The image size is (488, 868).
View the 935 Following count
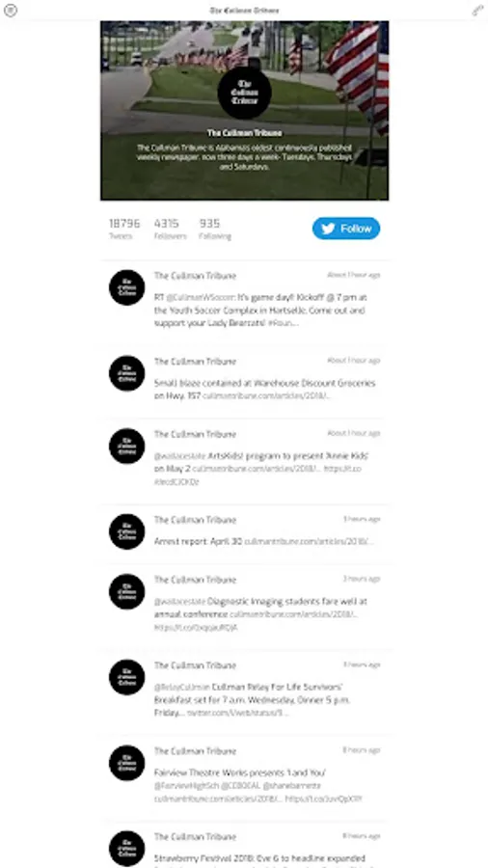click(x=215, y=230)
